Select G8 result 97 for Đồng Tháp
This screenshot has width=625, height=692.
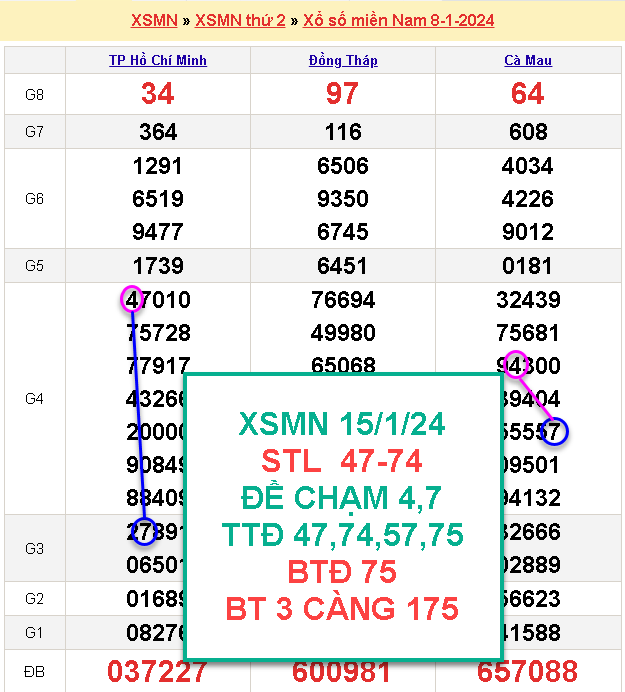coord(342,94)
